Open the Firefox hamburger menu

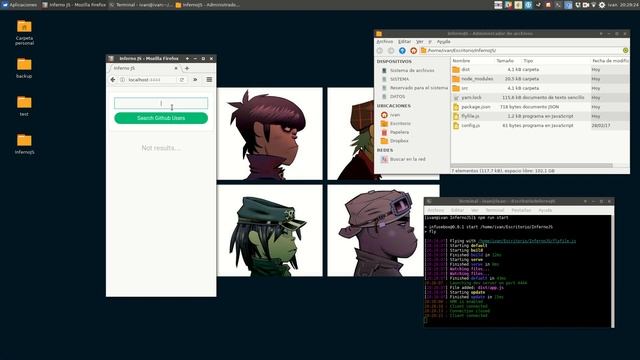[209, 80]
